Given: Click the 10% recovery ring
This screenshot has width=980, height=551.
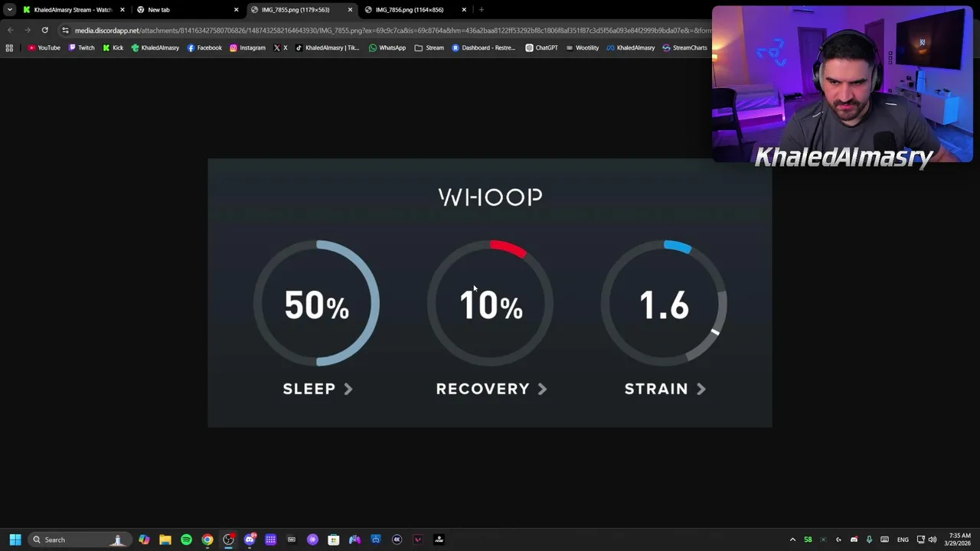Looking at the screenshot, I should [490, 304].
